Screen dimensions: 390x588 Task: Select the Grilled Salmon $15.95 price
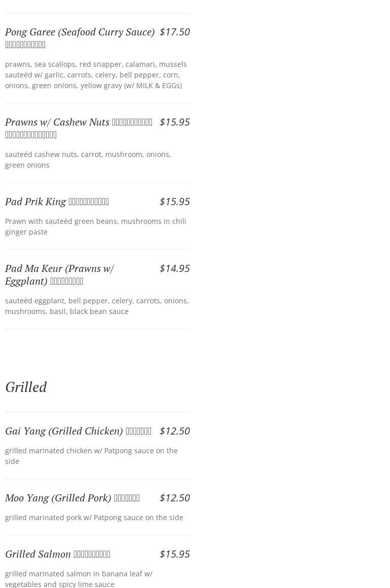[x=174, y=554]
